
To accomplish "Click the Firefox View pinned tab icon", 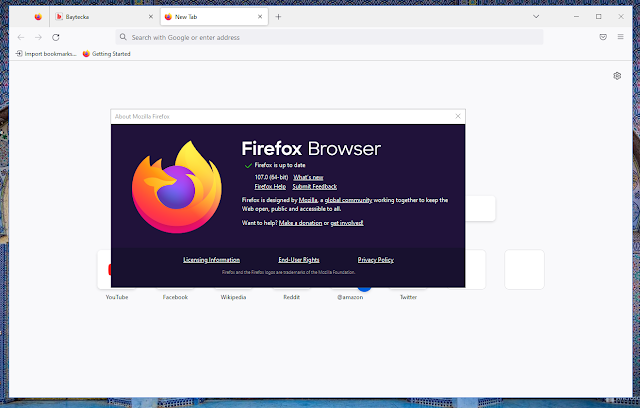I will pyautogui.click(x=38, y=17).
